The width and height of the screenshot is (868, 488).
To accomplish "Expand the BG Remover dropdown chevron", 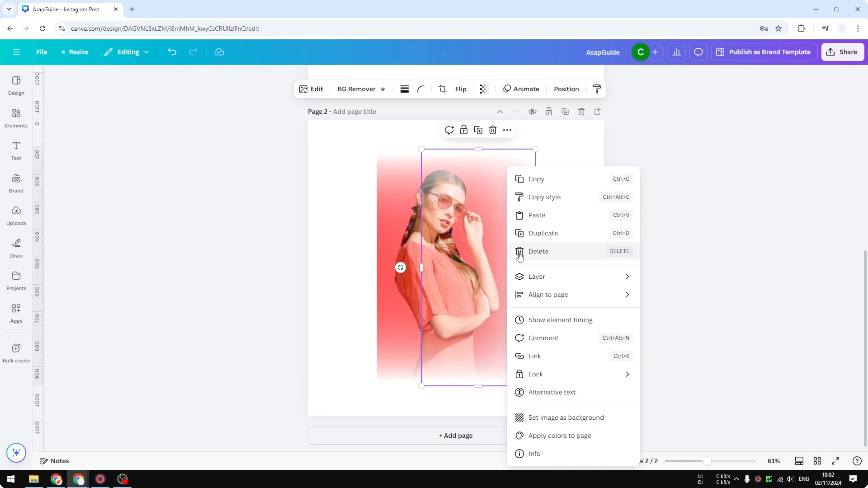I will [x=383, y=89].
